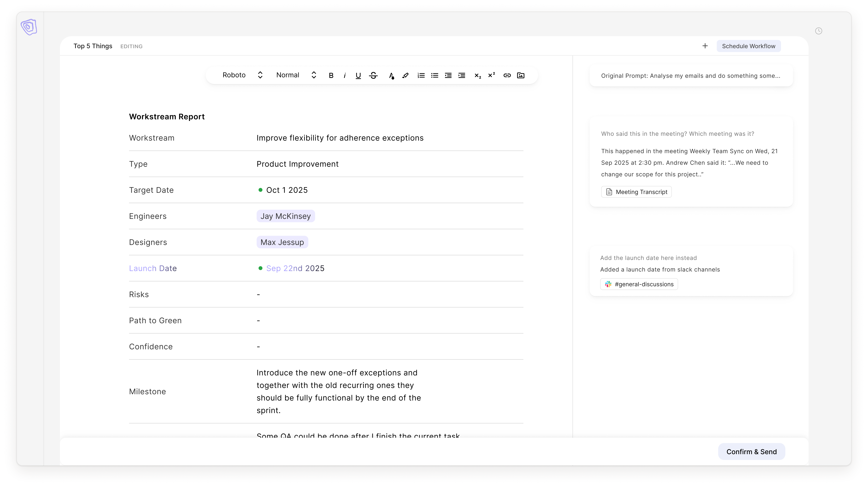Click the plus icon beside Schedule Workflow
This screenshot has height=487, width=868.
point(705,46)
